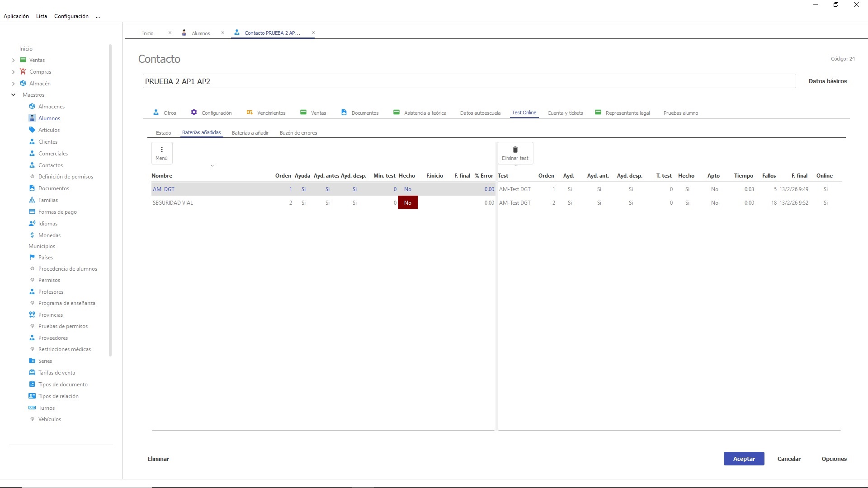The height and width of the screenshot is (488, 868).
Task: Open Almacenes in the sidebar
Action: coord(51,107)
